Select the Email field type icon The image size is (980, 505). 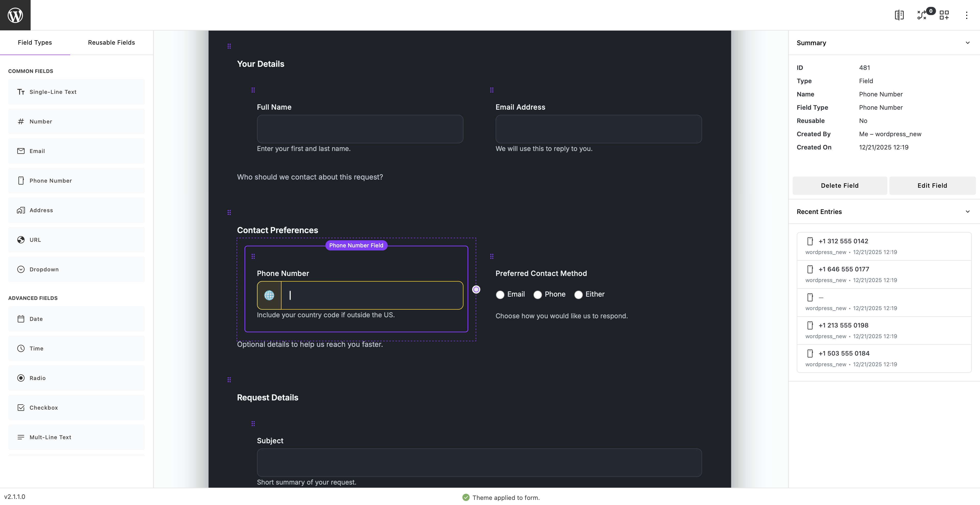21,151
